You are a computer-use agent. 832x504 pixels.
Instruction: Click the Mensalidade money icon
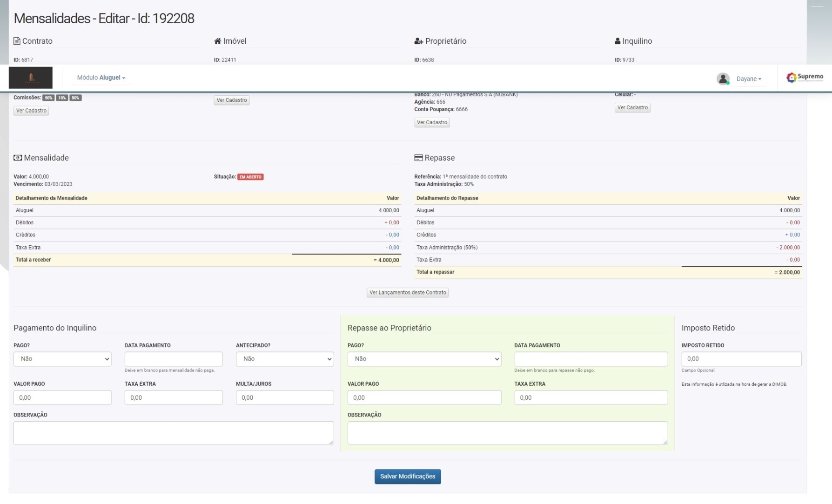tap(18, 158)
